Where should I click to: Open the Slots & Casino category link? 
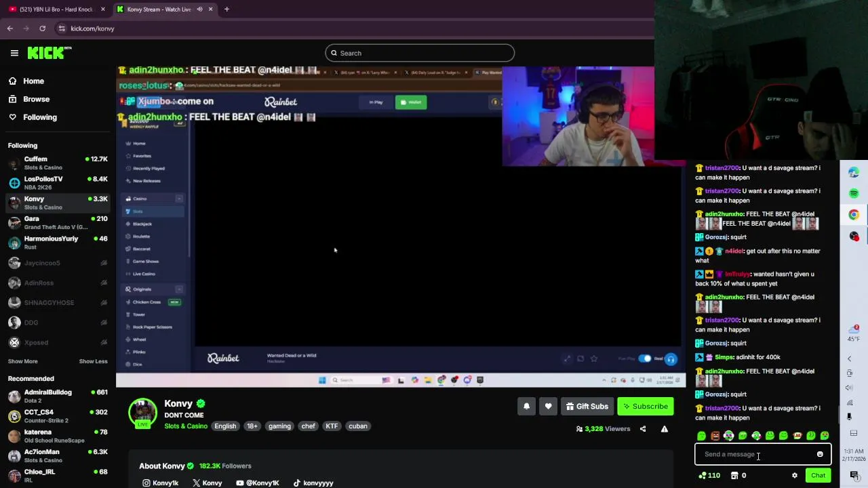(x=186, y=426)
